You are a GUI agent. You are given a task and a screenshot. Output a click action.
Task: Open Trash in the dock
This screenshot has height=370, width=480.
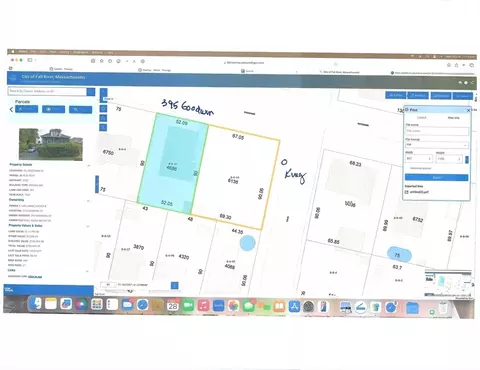click(x=443, y=308)
